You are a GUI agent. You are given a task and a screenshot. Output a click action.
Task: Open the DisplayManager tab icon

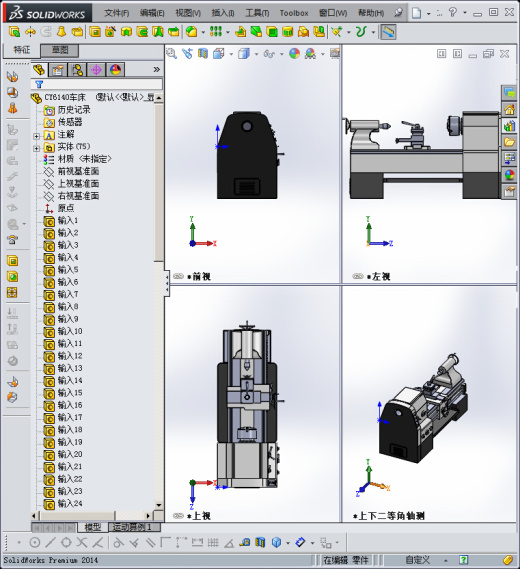pyautogui.click(x=115, y=70)
